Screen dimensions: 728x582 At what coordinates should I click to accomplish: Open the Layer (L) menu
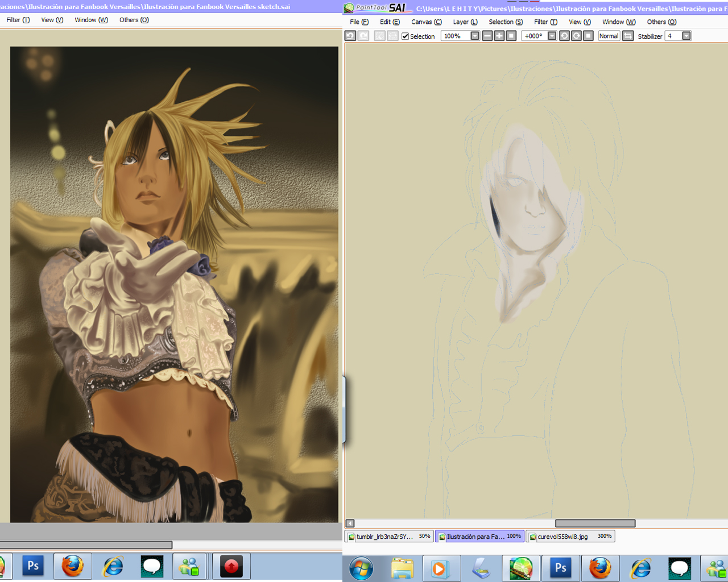(465, 22)
